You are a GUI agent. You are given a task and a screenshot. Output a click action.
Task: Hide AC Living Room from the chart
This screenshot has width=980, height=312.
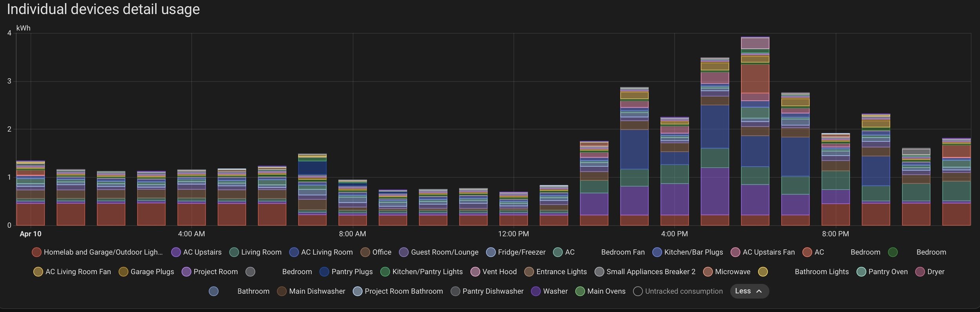click(x=321, y=252)
